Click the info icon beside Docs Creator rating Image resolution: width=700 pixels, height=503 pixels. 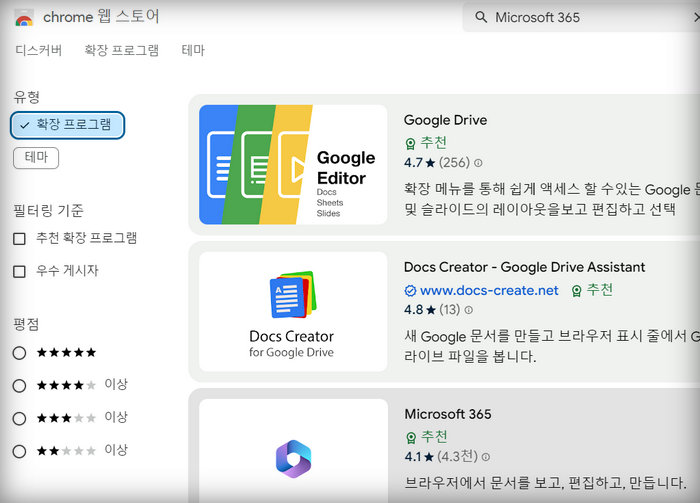coord(468,310)
